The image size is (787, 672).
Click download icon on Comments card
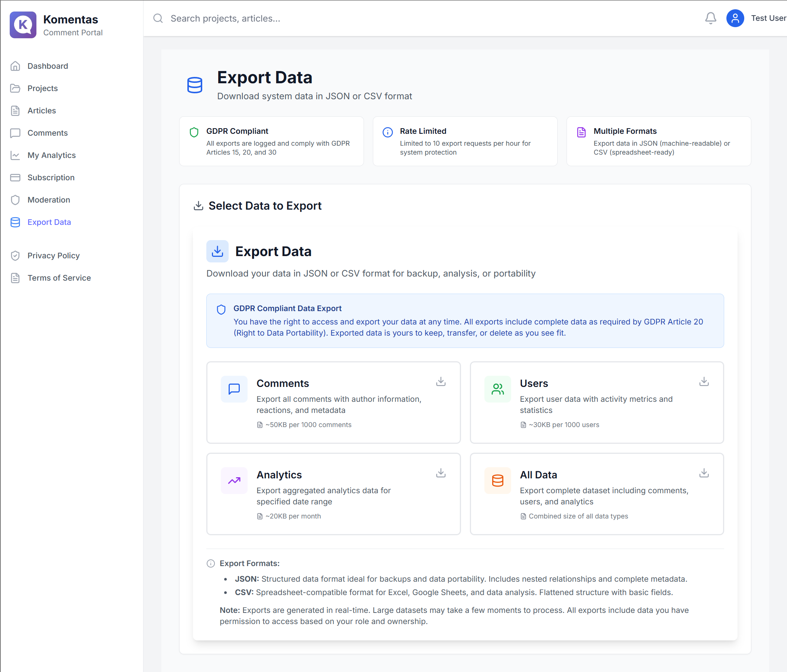(441, 382)
